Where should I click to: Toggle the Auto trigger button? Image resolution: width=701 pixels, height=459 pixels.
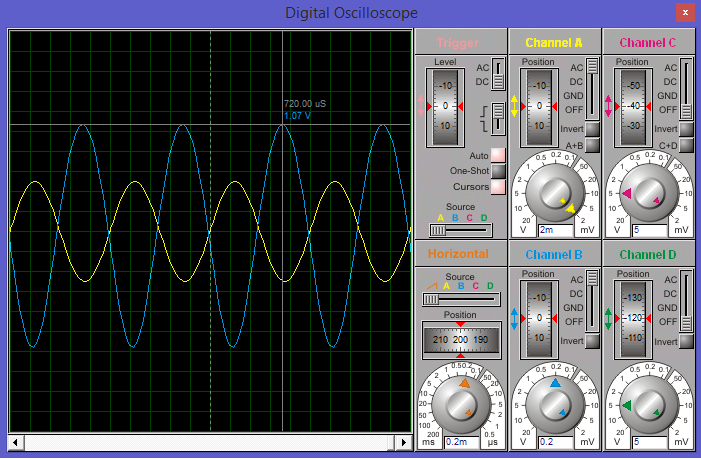click(498, 155)
